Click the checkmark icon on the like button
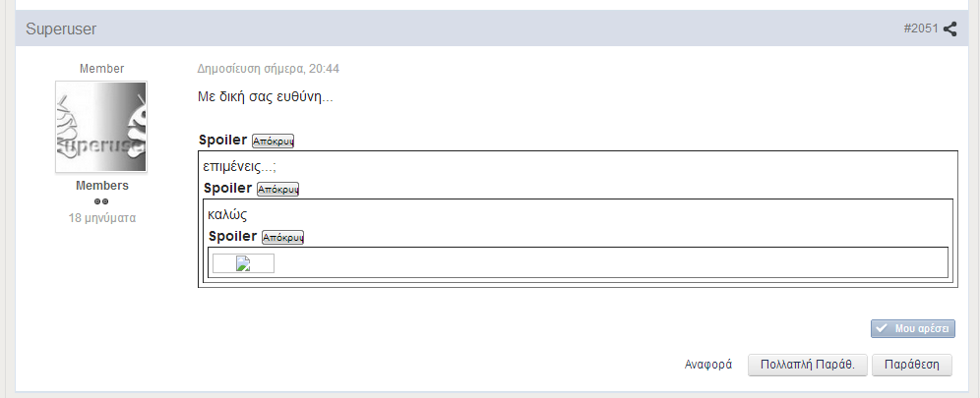The height and width of the screenshot is (398, 980). click(x=882, y=329)
